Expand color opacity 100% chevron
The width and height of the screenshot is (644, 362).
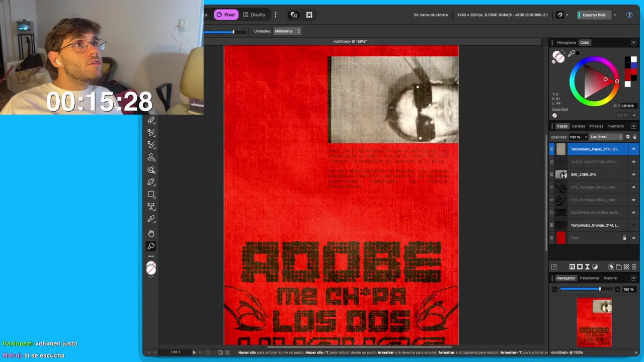(633, 116)
